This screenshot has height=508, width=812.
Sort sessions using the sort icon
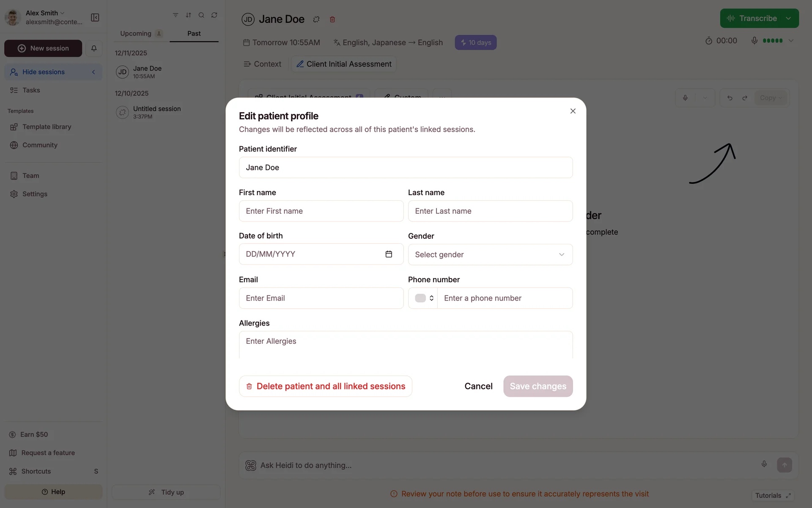coord(189,15)
